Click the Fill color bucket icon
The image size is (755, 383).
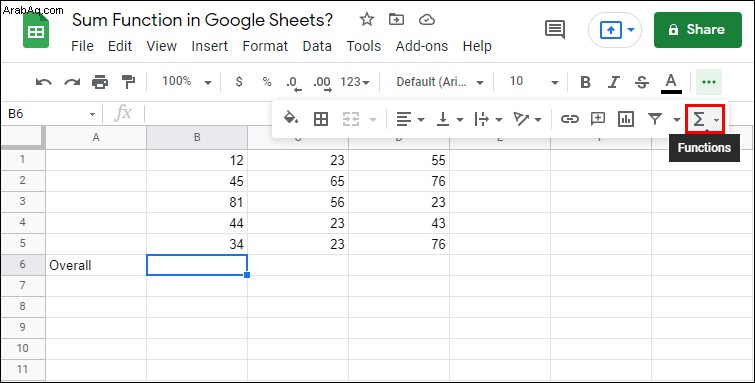[291, 119]
